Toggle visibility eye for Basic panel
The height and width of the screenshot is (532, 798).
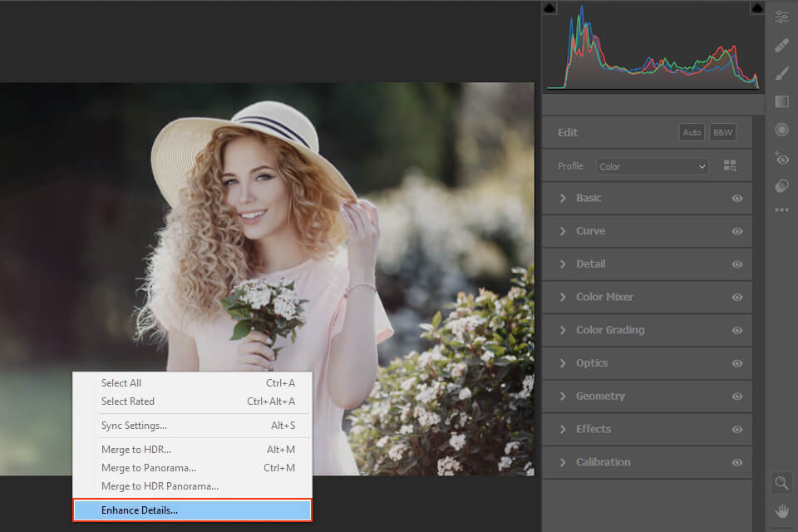click(736, 199)
